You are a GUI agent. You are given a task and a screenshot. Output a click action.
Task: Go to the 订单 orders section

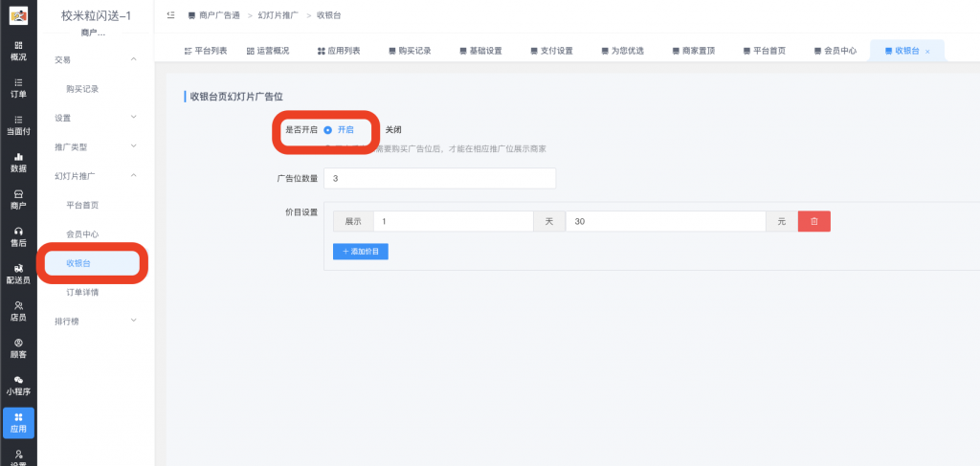click(x=18, y=88)
